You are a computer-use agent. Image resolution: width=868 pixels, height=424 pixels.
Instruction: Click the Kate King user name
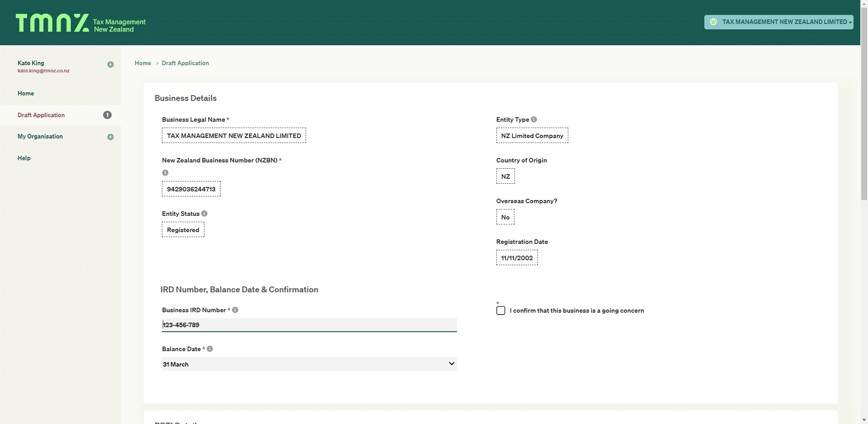click(x=31, y=63)
